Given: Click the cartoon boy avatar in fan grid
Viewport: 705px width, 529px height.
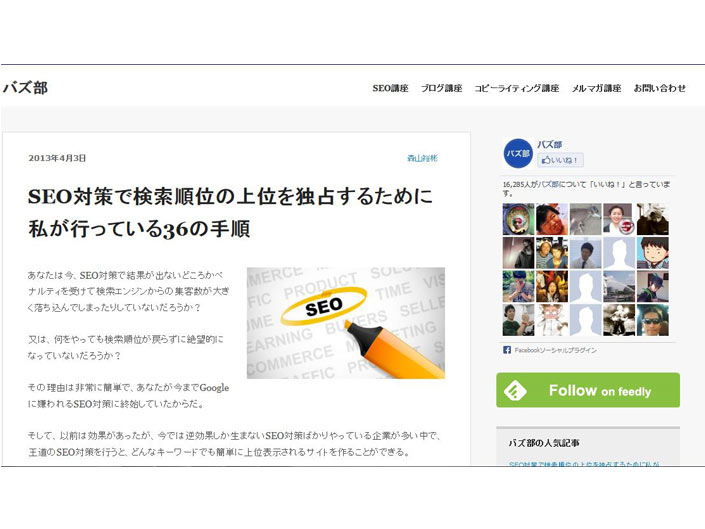Looking at the screenshot, I should pyautogui.click(x=652, y=253).
